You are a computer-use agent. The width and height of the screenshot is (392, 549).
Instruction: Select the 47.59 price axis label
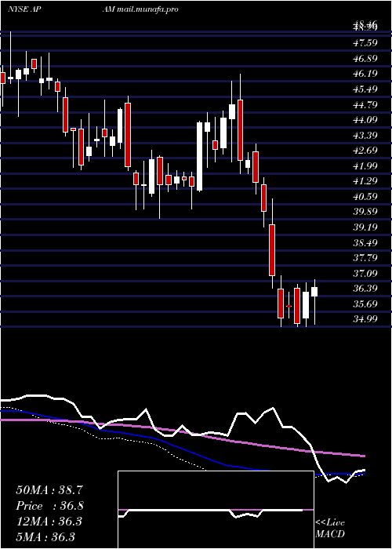(365, 42)
